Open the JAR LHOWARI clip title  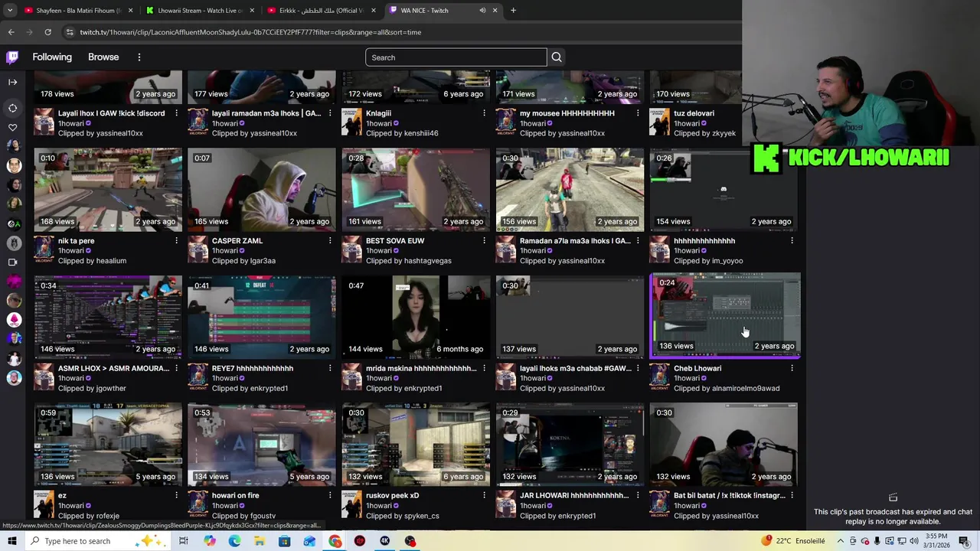574,496
